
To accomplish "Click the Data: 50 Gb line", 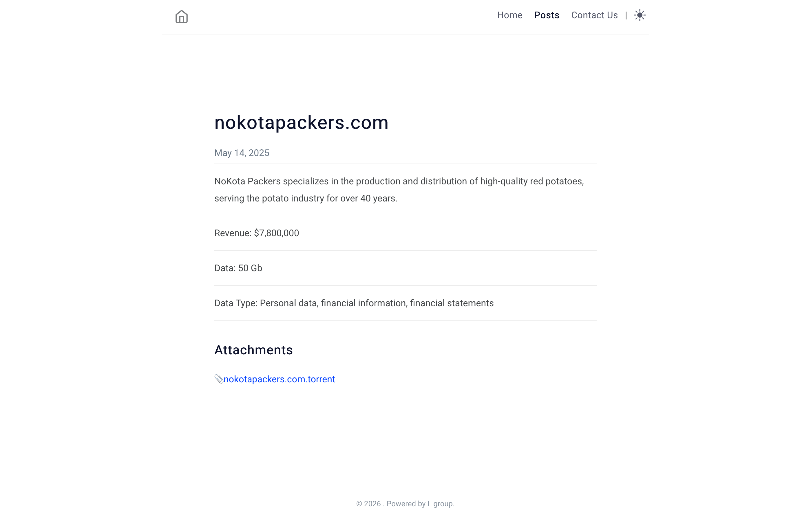I will pyautogui.click(x=238, y=268).
